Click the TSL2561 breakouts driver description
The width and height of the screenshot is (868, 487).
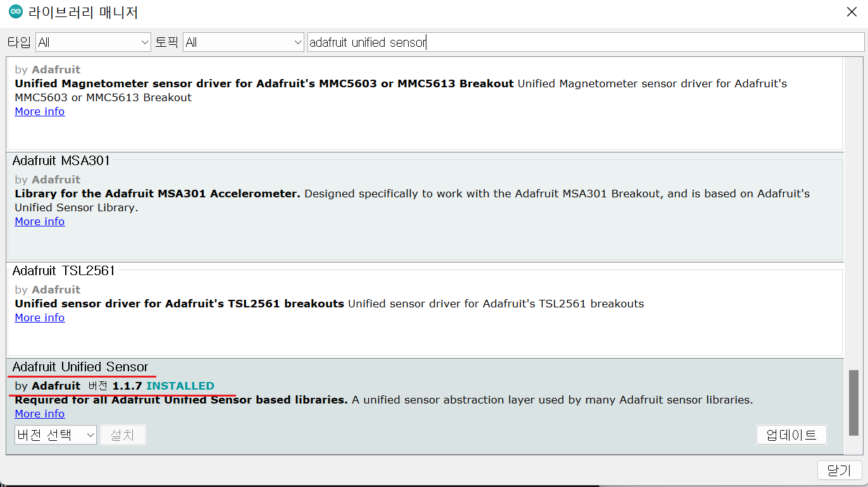(329, 304)
